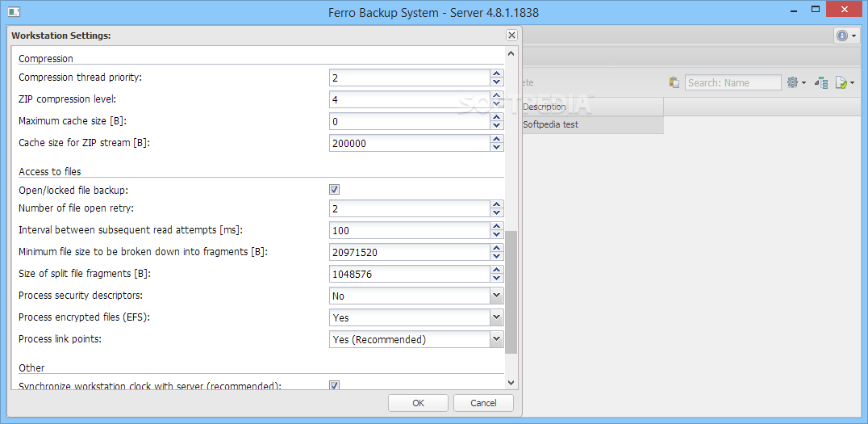Click the document with green checkmark icon
Image resolution: width=868 pixels, height=424 pixels.
point(841,83)
